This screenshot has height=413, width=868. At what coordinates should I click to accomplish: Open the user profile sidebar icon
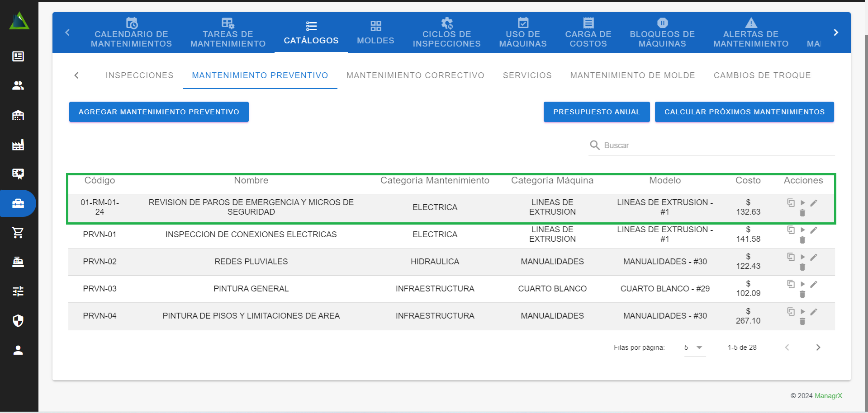click(x=18, y=350)
